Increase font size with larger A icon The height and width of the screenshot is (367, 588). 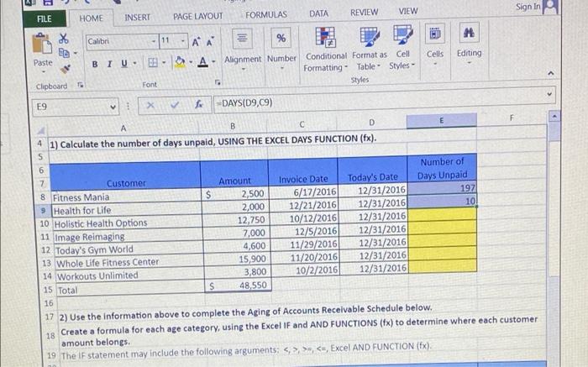[196, 42]
